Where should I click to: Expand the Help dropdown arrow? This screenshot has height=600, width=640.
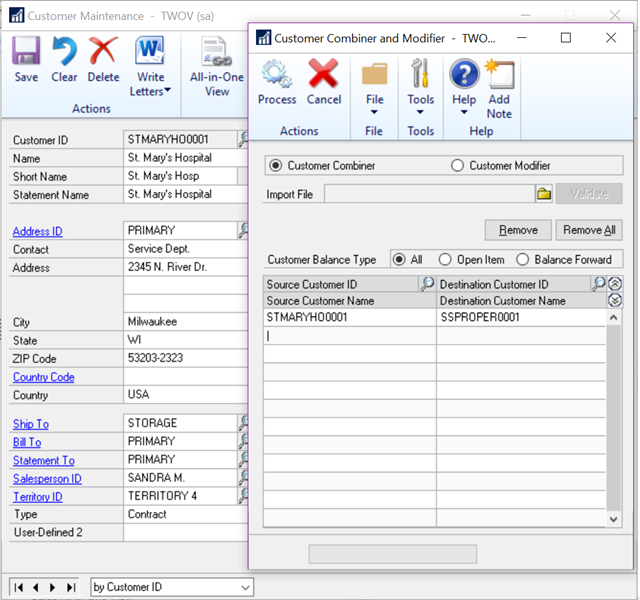coord(464,112)
